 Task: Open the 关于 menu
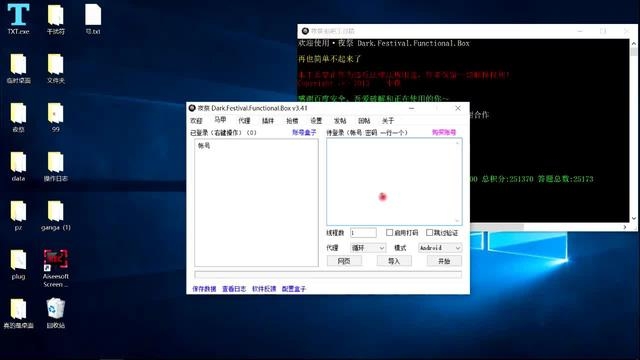[x=388, y=121]
